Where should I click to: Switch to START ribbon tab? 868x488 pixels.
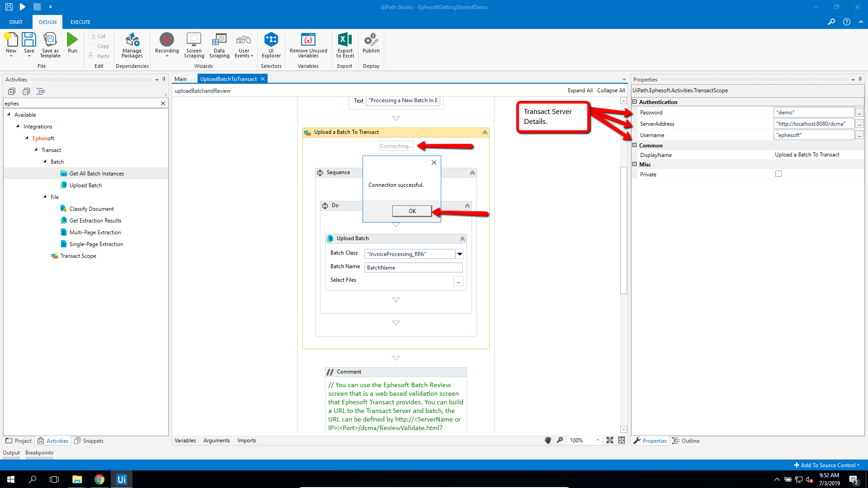pos(16,22)
